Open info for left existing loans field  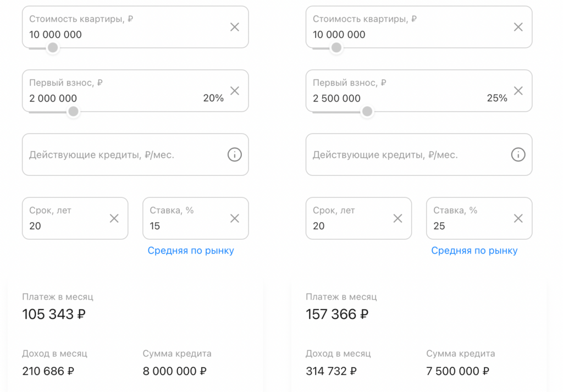point(234,155)
